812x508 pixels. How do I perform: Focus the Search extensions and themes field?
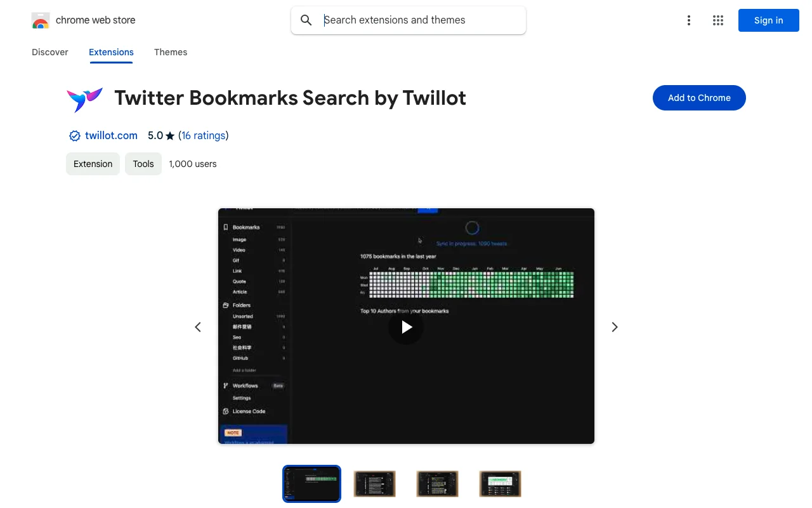pos(419,20)
